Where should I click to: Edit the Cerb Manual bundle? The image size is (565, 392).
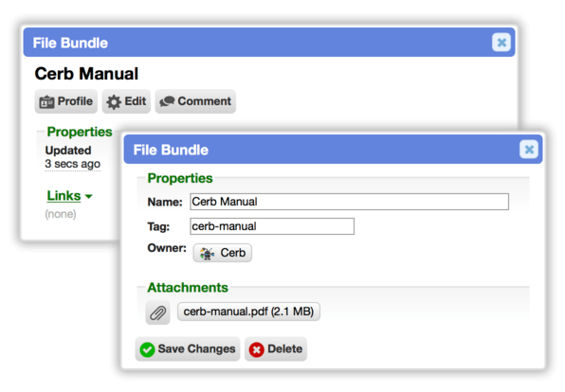126,101
